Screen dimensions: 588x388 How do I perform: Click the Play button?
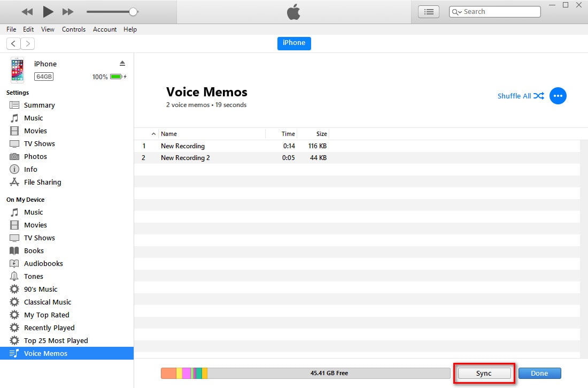pyautogui.click(x=48, y=12)
